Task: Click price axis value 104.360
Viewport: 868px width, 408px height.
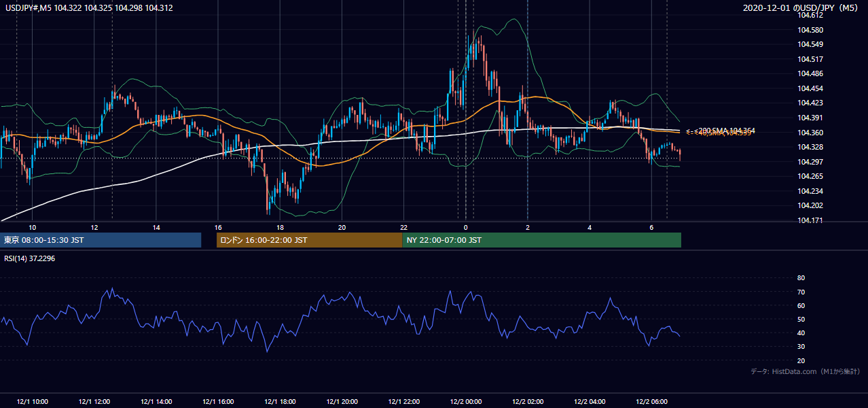Action: (x=810, y=133)
